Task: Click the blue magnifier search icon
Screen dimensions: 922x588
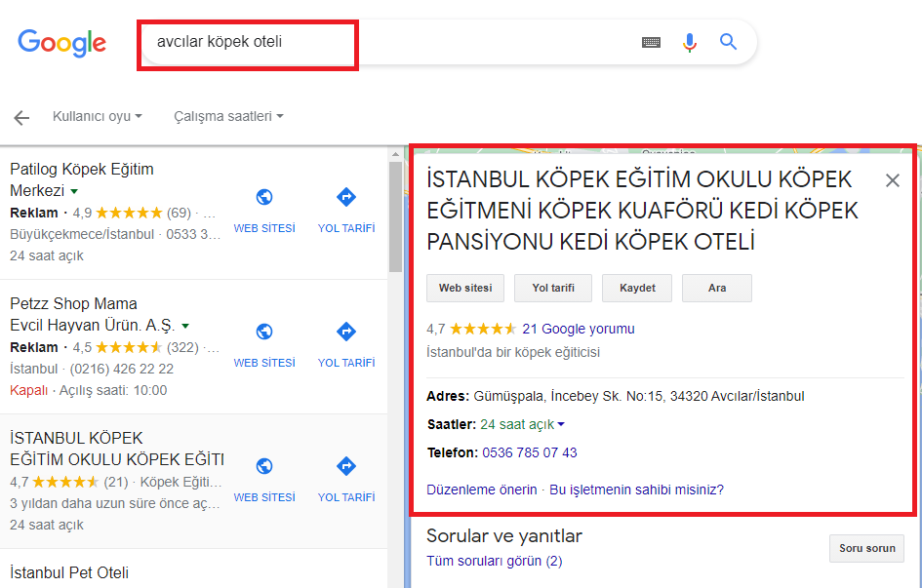Action: point(728,42)
